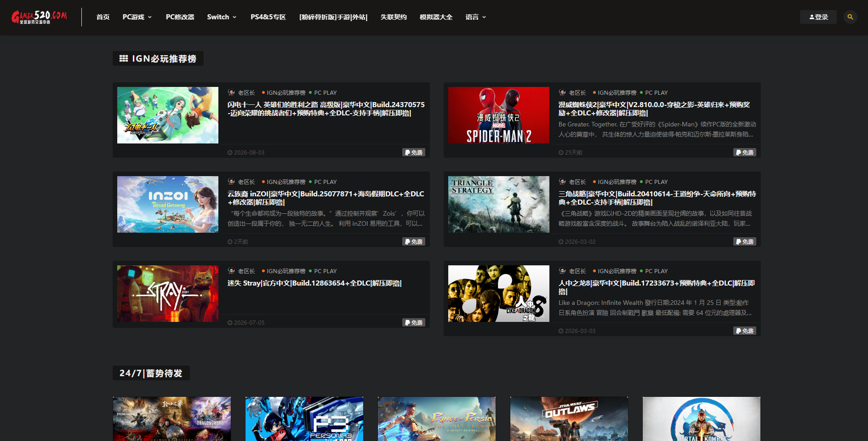Open the Like a Dragon 8 cover thumbnail
This screenshot has height=441, width=868.
(x=499, y=293)
